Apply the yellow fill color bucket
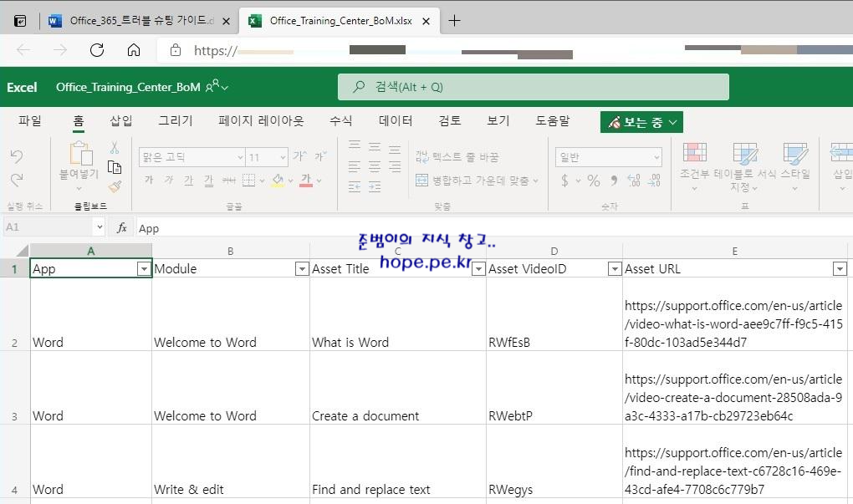The width and height of the screenshot is (853, 504). click(x=278, y=180)
